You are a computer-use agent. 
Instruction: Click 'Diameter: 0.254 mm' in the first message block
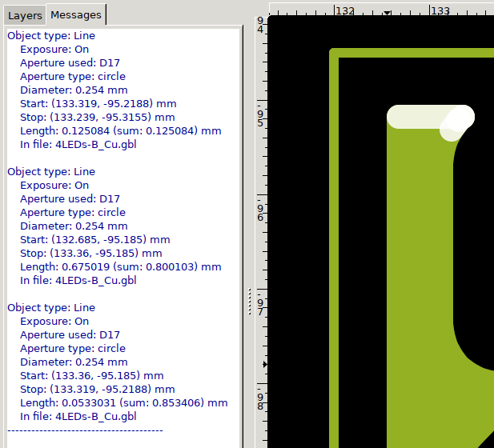74,90
